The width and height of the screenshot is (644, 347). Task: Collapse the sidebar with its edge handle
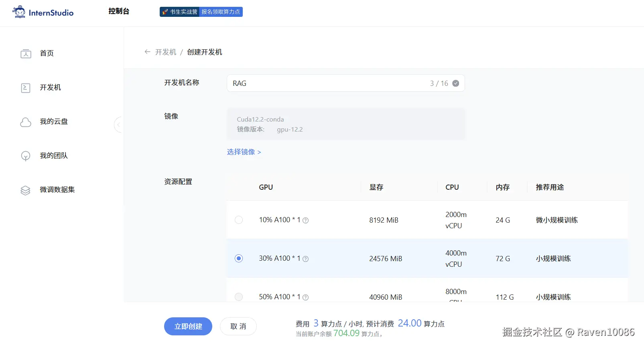pos(118,125)
